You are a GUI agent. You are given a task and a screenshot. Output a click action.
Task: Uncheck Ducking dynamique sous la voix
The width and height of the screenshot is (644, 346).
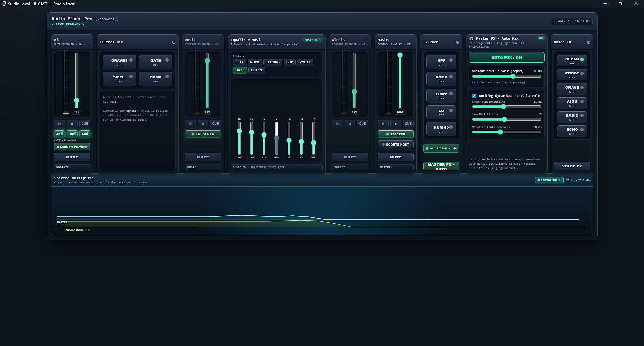click(474, 96)
